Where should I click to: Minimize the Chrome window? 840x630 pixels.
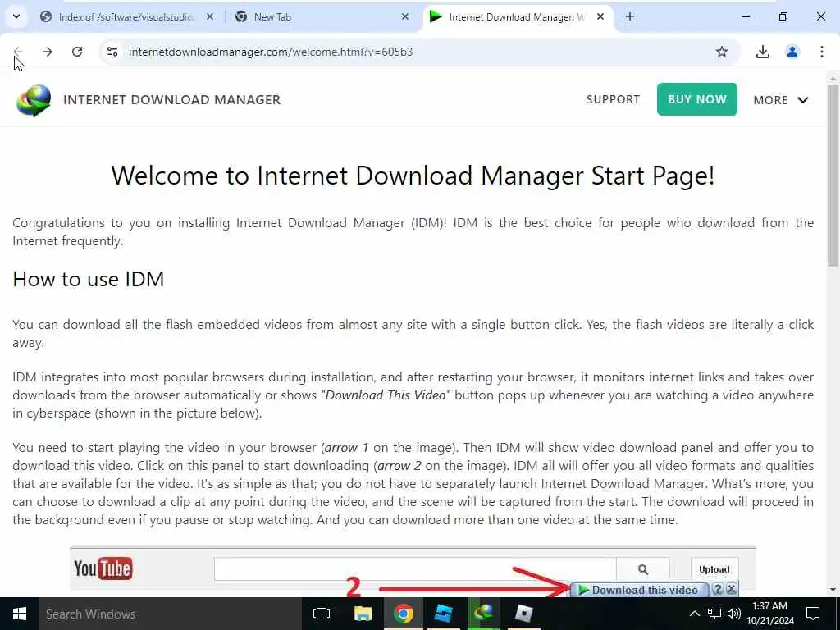point(745,16)
